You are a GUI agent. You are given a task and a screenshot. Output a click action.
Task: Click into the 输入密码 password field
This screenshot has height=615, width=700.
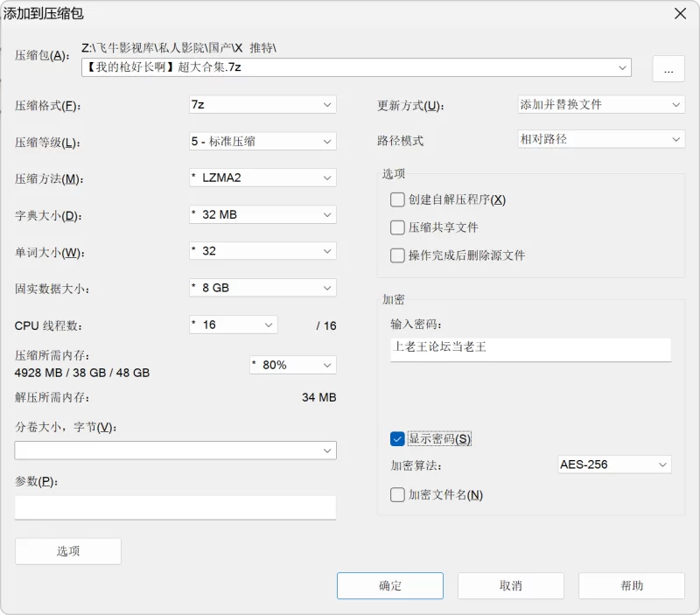pos(530,347)
